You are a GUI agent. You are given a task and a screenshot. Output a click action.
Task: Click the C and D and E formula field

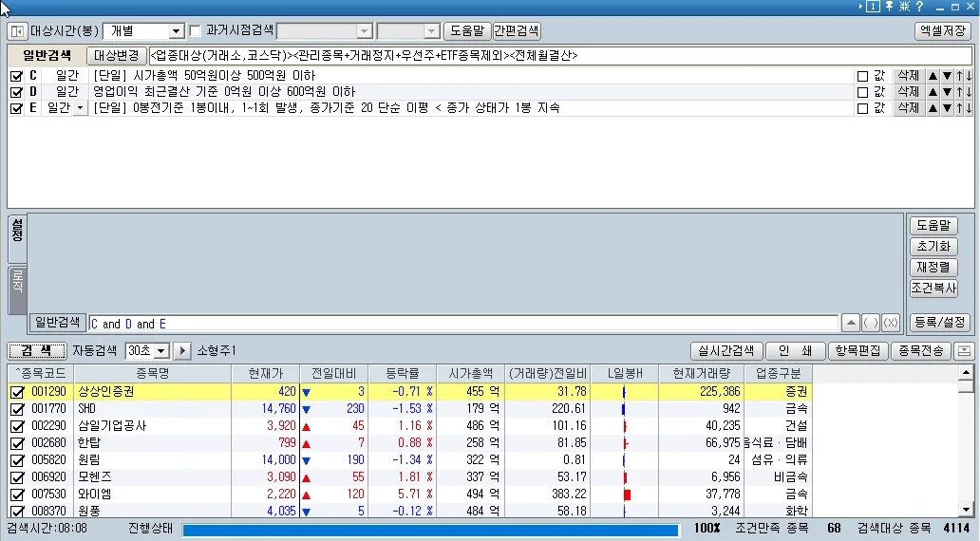pyautogui.click(x=463, y=324)
